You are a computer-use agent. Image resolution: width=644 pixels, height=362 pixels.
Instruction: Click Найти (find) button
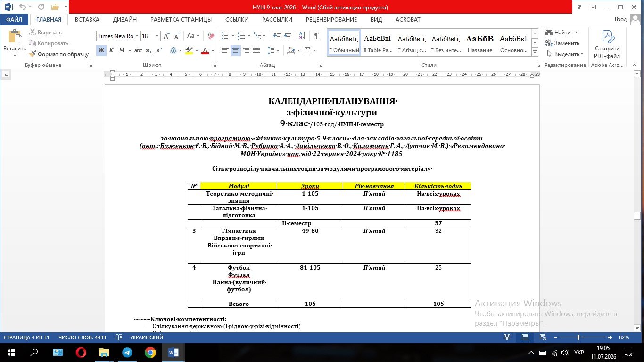click(x=558, y=32)
